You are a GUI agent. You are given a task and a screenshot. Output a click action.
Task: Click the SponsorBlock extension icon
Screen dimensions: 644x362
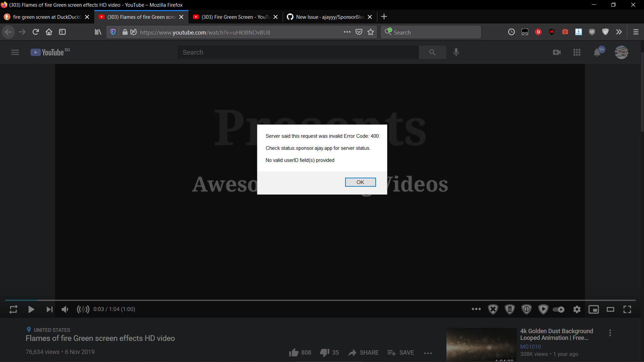click(x=606, y=32)
